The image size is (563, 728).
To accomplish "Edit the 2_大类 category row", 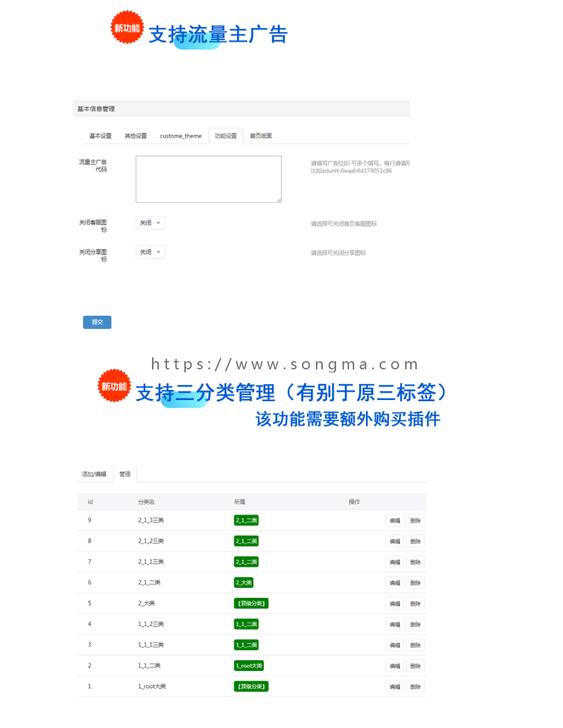I will [x=395, y=603].
